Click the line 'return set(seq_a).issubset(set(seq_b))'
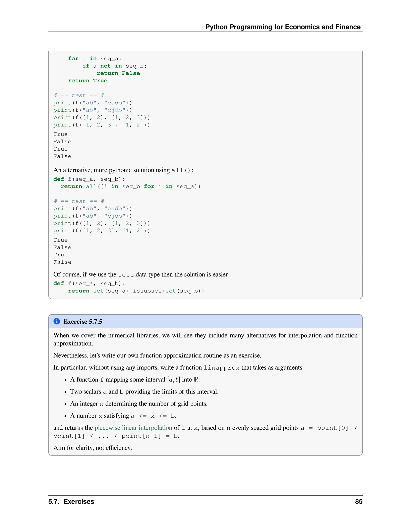Viewport: 411px width, 532px height. coord(136,291)
